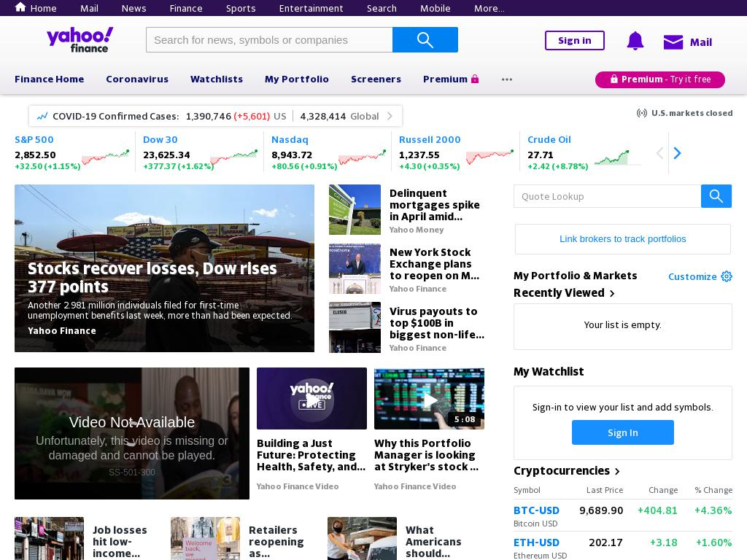The image size is (747, 560).
Task: Click the blue search magnifier button
Action: (425, 40)
